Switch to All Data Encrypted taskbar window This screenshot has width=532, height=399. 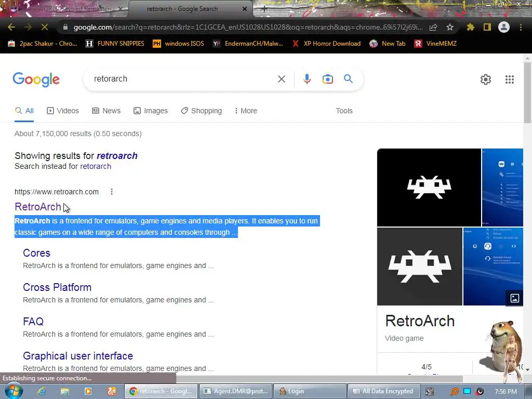pos(384,391)
